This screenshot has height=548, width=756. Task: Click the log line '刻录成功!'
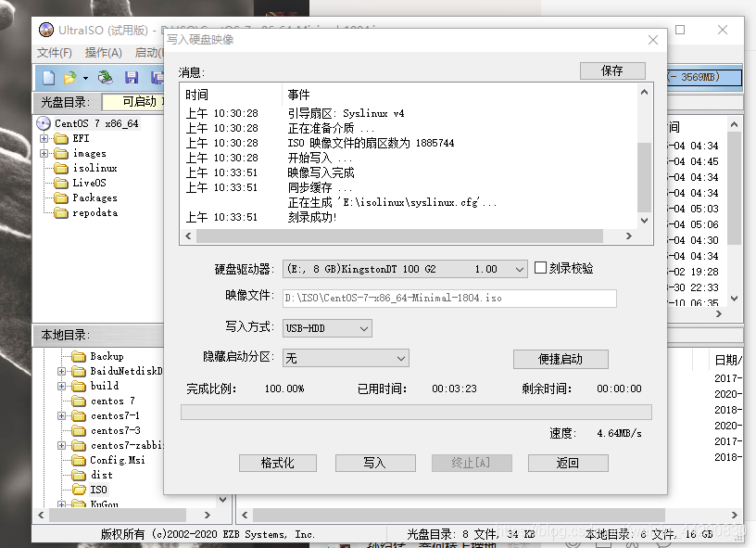pyautogui.click(x=312, y=218)
